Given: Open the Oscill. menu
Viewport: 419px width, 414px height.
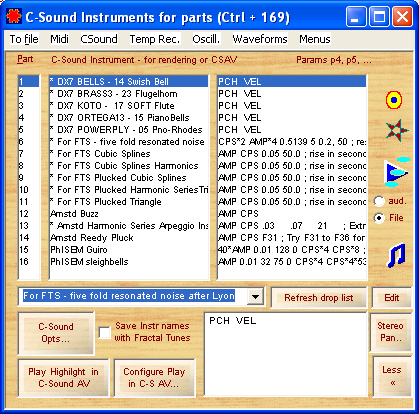Looking at the screenshot, I should pyautogui.click(x=206, y=39).
